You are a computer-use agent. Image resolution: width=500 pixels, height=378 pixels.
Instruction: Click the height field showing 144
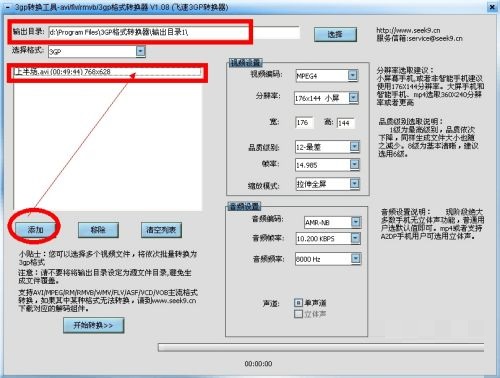coord(346,123)
